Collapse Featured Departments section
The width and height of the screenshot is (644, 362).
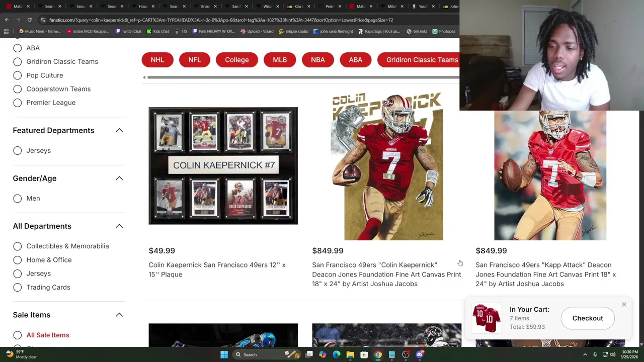click(119, 130)
